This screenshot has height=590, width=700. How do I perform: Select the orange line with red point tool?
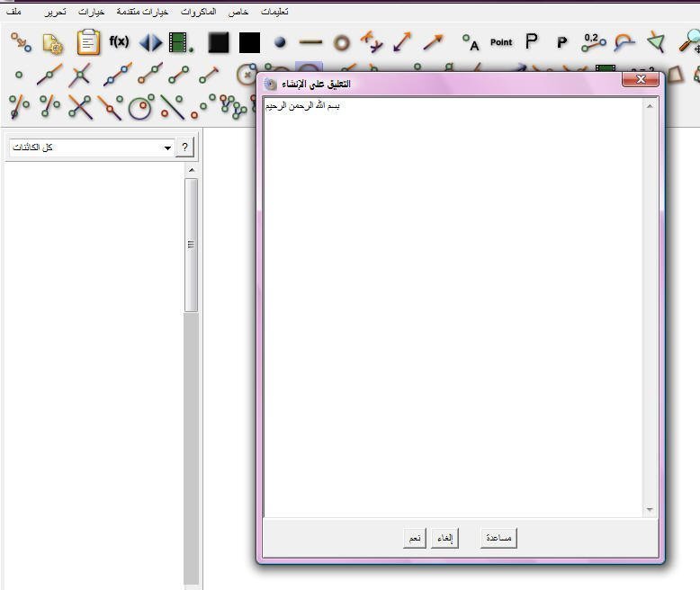coord(110,107)
